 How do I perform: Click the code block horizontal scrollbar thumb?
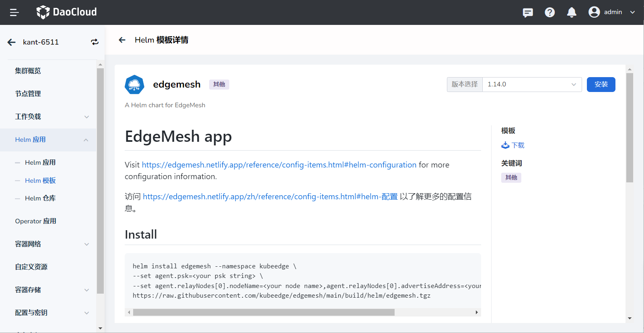point(264,312)
